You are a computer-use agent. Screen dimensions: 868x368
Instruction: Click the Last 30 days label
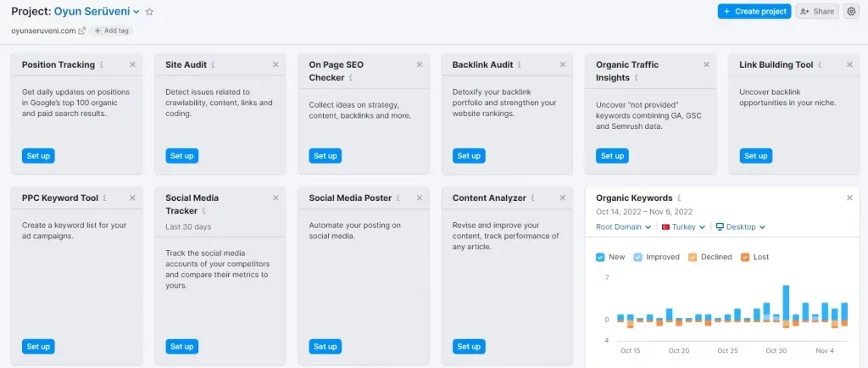pos(188,227)
